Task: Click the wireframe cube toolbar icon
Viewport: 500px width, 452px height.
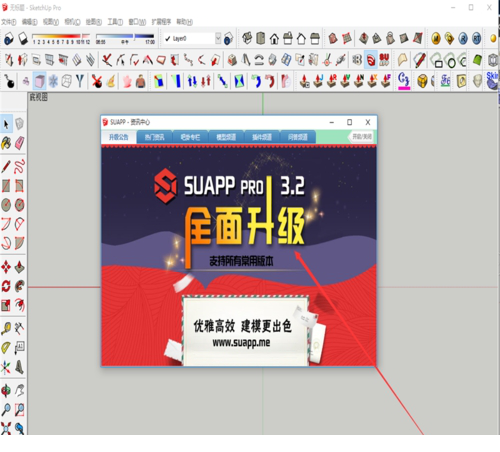Action: [x=67, y=81]
